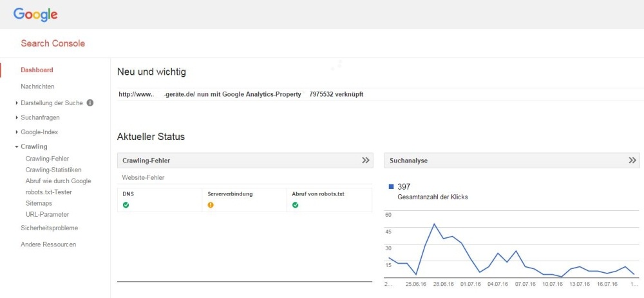644x298 pixels.
Task: Click the 16.07.16 axis date label
Action: [x=607, y=284]
